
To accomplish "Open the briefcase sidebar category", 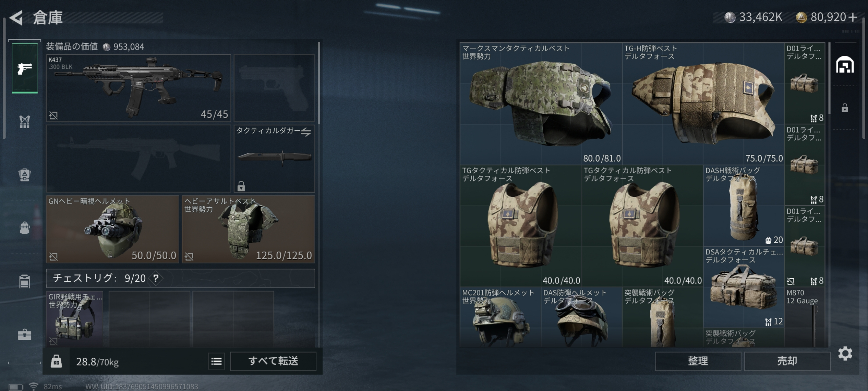I will [24, 335].
